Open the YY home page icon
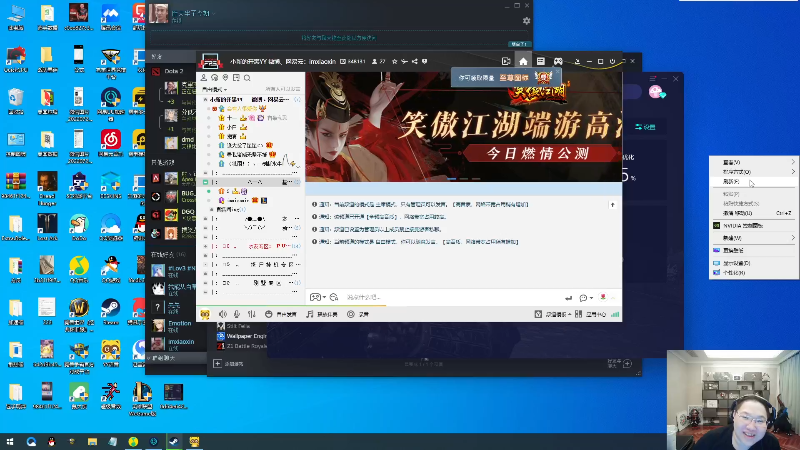 pos(523,61)
